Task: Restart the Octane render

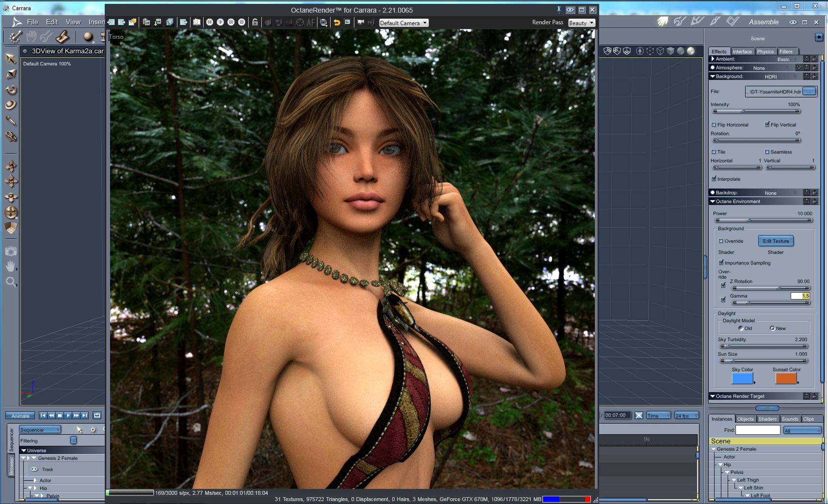Action: [209, 22]
